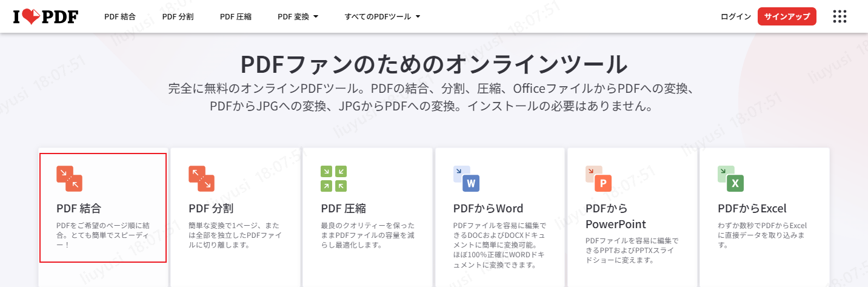The width and height of the screenshot is (868, 287).
Task: Select the PDFからPowerPoint card title
Action: 616,217
